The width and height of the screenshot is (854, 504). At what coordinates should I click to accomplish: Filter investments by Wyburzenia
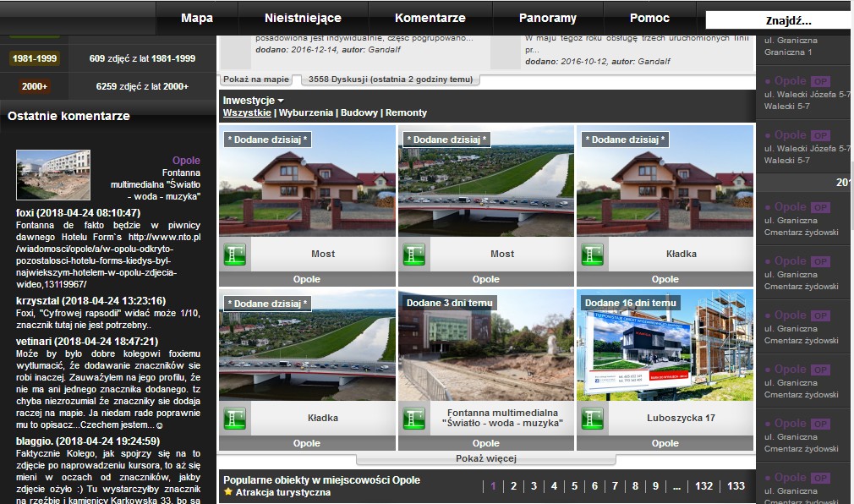pyautogui.click(x=306, y=112)
